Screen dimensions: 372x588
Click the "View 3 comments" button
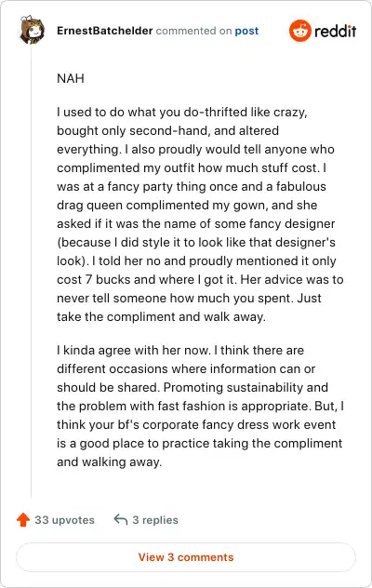[186, 557]
